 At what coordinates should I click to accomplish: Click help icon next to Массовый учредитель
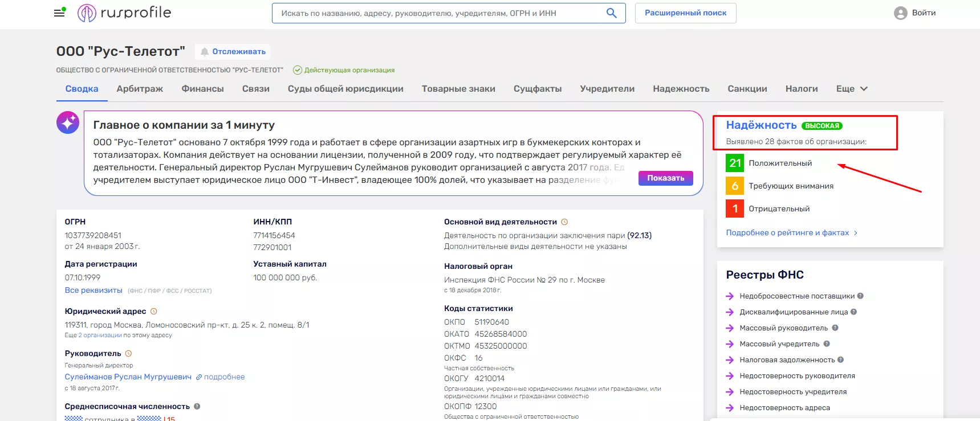coord(827,344)
